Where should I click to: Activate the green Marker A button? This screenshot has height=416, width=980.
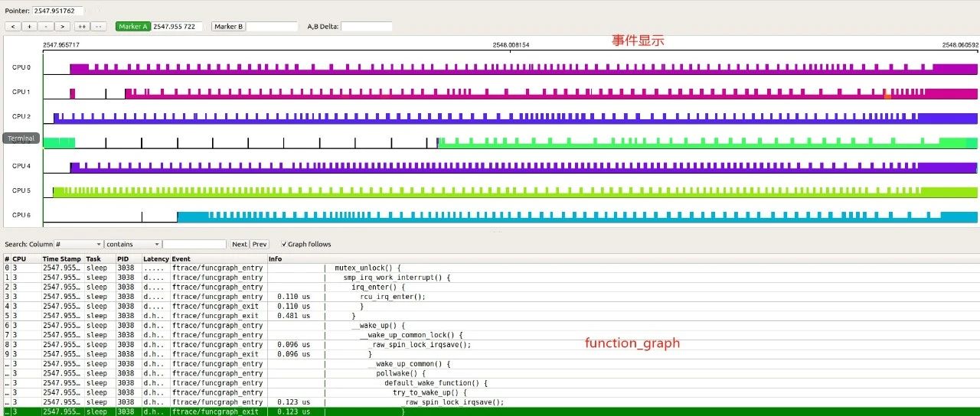[x=133, y=26]
